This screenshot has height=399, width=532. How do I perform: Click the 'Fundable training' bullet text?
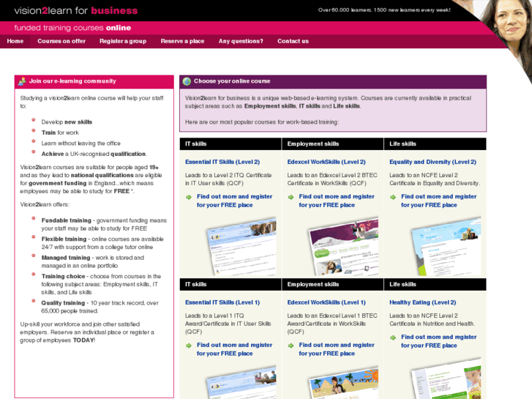(x=104, y=225)
